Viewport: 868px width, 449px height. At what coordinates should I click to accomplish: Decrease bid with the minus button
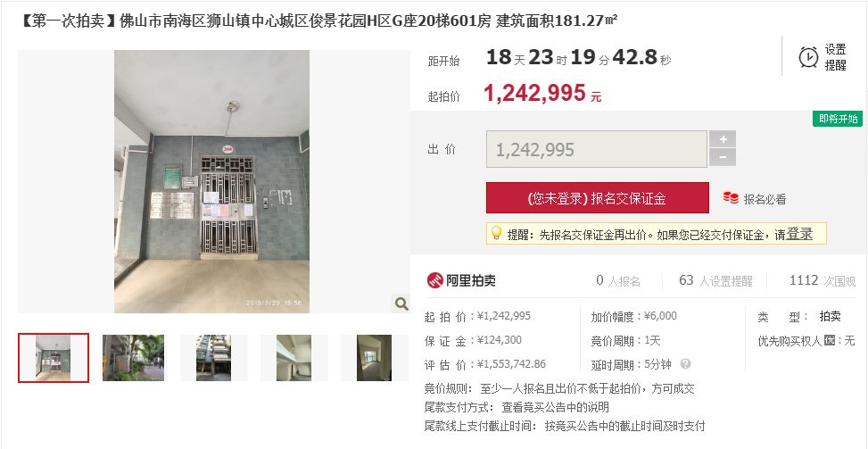point(723,157)
